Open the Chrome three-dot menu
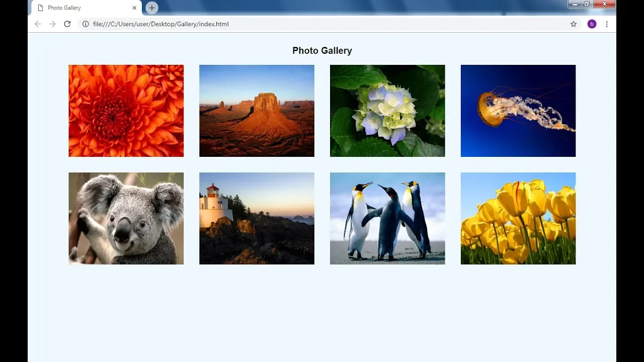 607,24
